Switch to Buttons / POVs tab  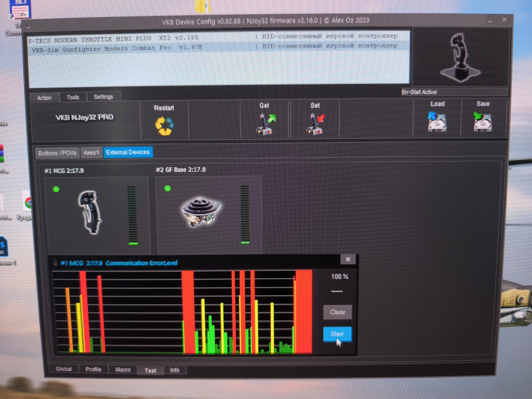click(57, 153)
